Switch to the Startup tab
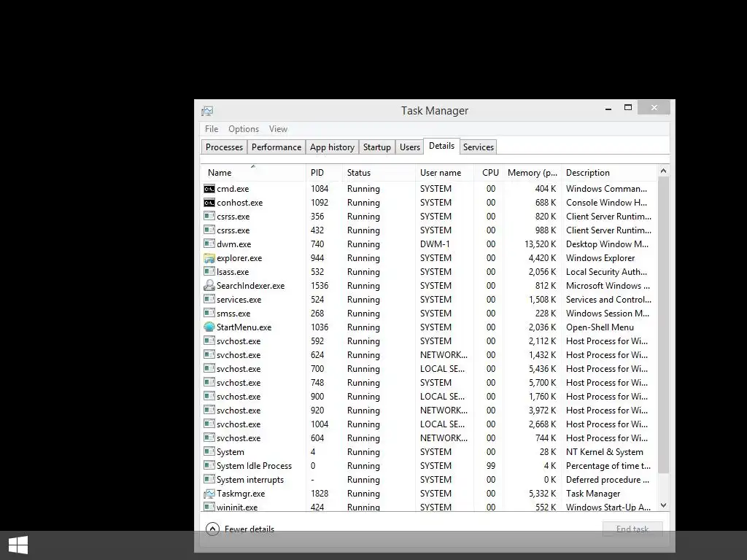Viewport: 747px width, 560px height. (377, 147)
